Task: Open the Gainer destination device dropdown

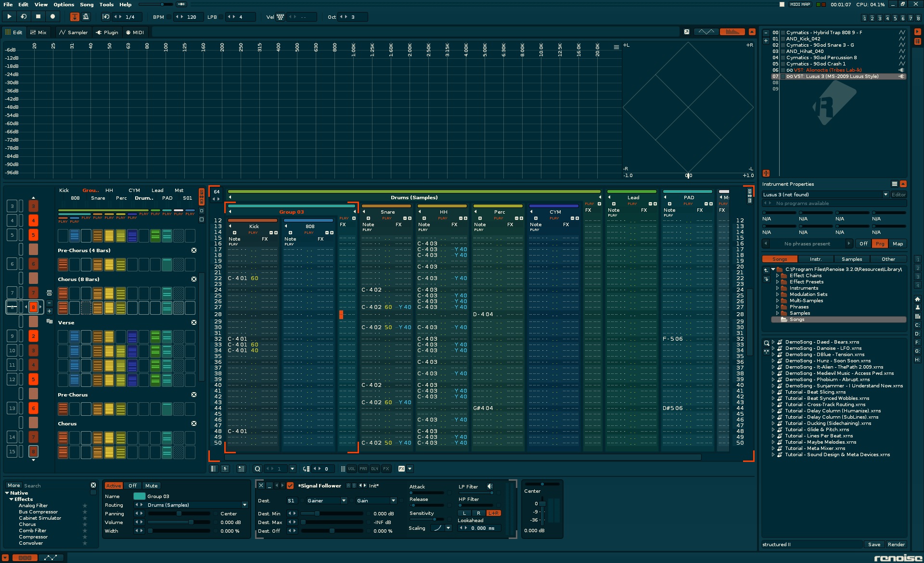Action: [x=344, y=500]
